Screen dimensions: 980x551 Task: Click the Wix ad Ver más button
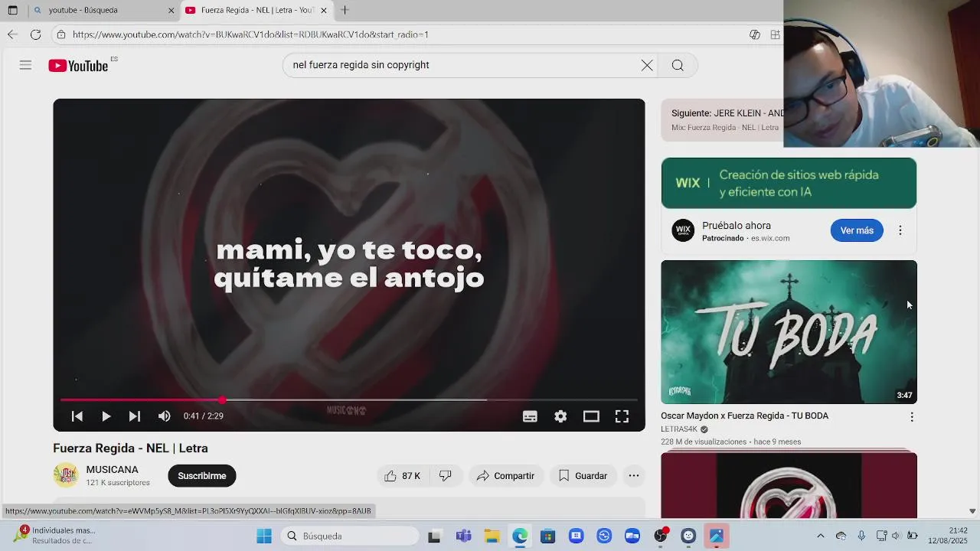(857, 230)
